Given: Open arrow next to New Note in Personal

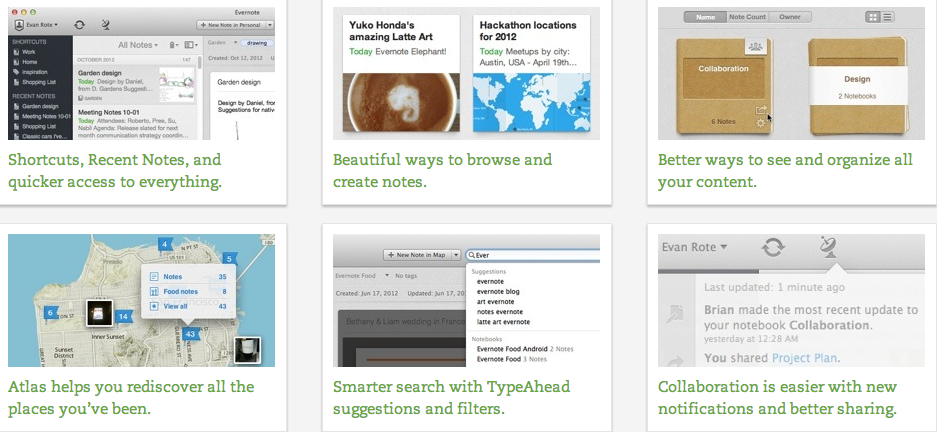Looking at the screenshot, I should pos(270,25).
